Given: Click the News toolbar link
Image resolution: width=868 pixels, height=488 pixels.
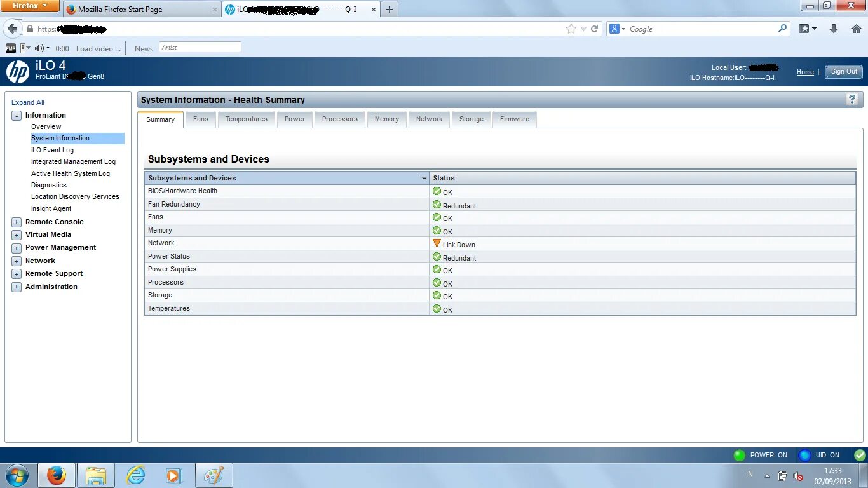Looking at the screenshot, I should pyautogui.click(x=144, y=48).
